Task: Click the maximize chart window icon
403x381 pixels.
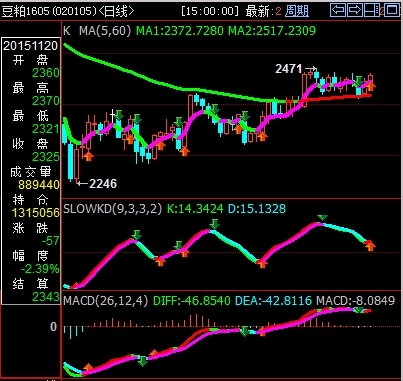Action: 392,10
